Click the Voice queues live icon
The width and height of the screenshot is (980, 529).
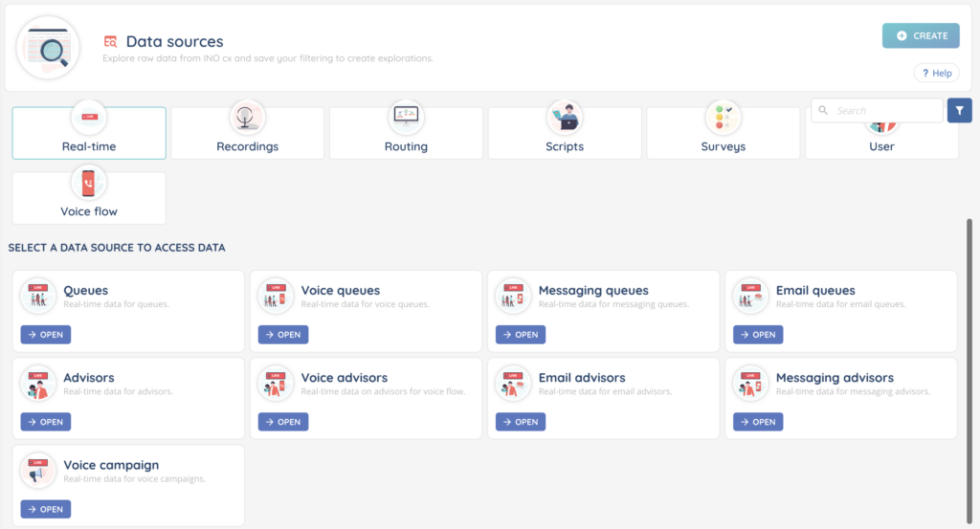277,297
